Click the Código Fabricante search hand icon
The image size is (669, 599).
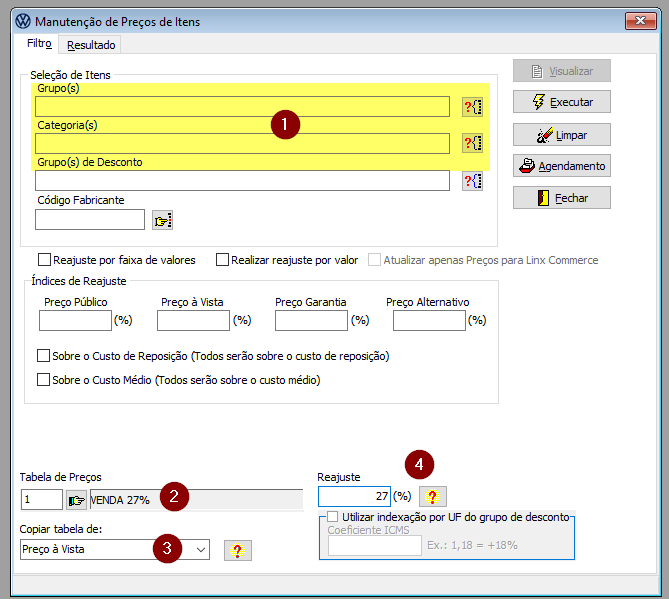pyautogui.click(x=163, y=220)
